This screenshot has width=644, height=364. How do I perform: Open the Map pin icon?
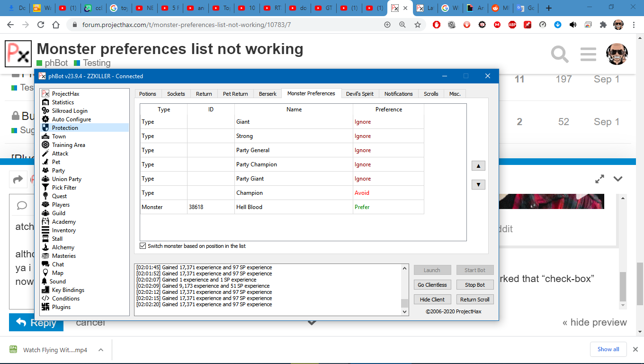tap(45, 273)
